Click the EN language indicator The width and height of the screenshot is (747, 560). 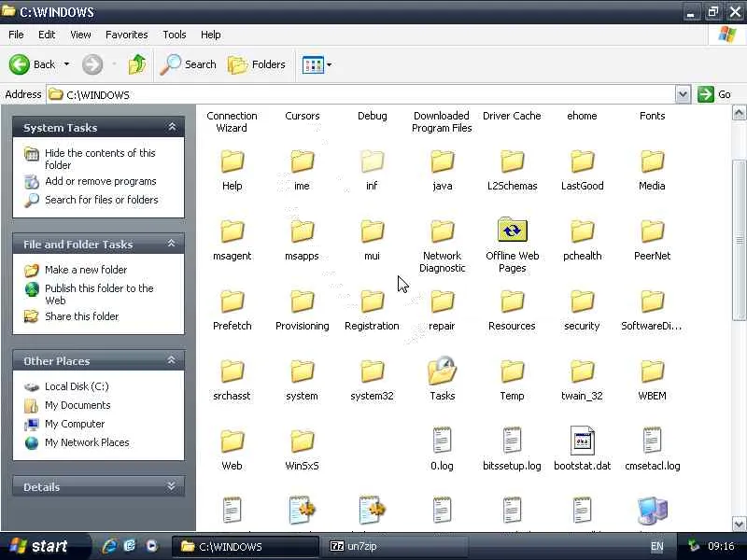(657, 547)
